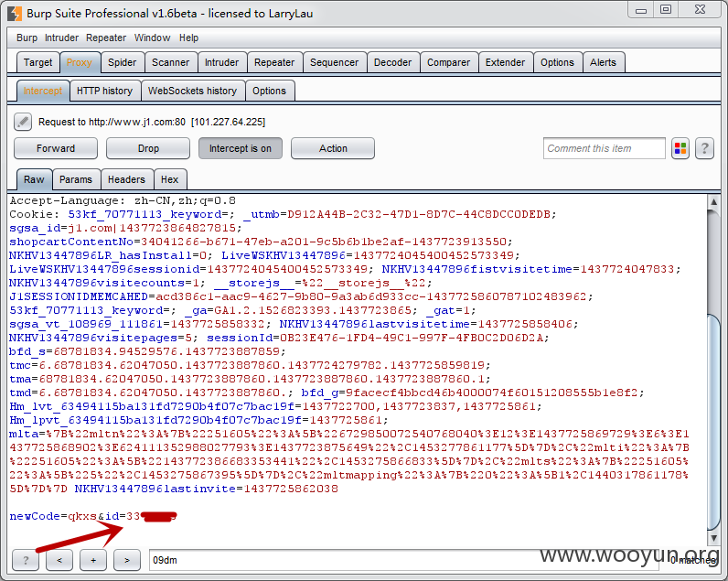Switch to the Spider tab
The height and width of the screenshot is (581, 728).
[123, 63]
